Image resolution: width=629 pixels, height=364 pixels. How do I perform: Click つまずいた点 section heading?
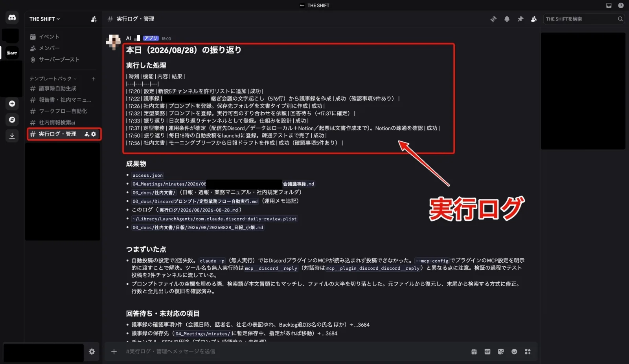coord(146,249)
